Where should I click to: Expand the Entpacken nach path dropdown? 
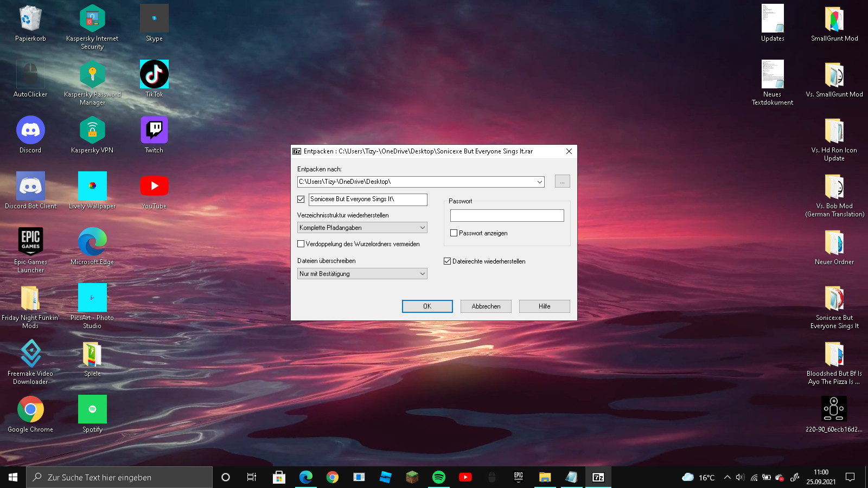coord(539,182)
